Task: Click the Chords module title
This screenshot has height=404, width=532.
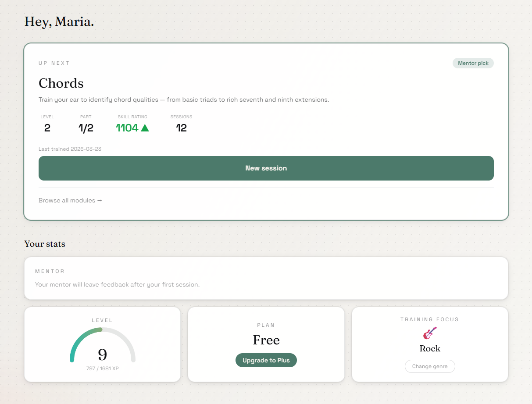Action: [x=61, y=83]
